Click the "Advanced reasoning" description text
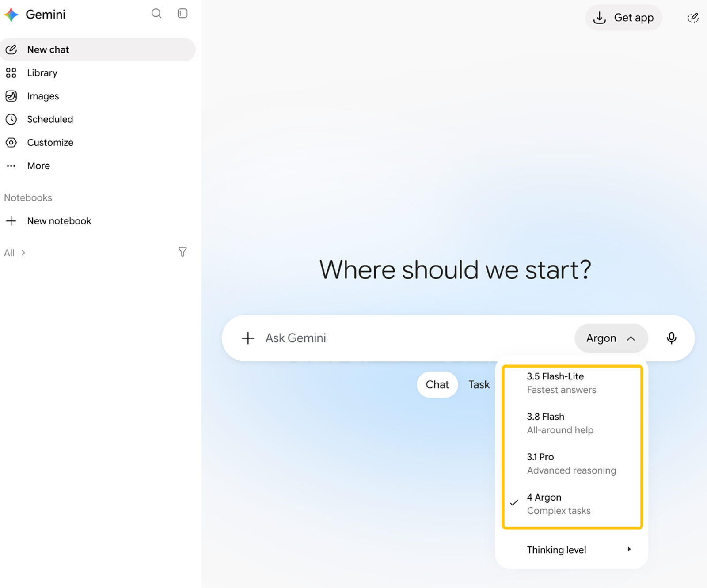707x588 pixels. [x=571, y=470]
